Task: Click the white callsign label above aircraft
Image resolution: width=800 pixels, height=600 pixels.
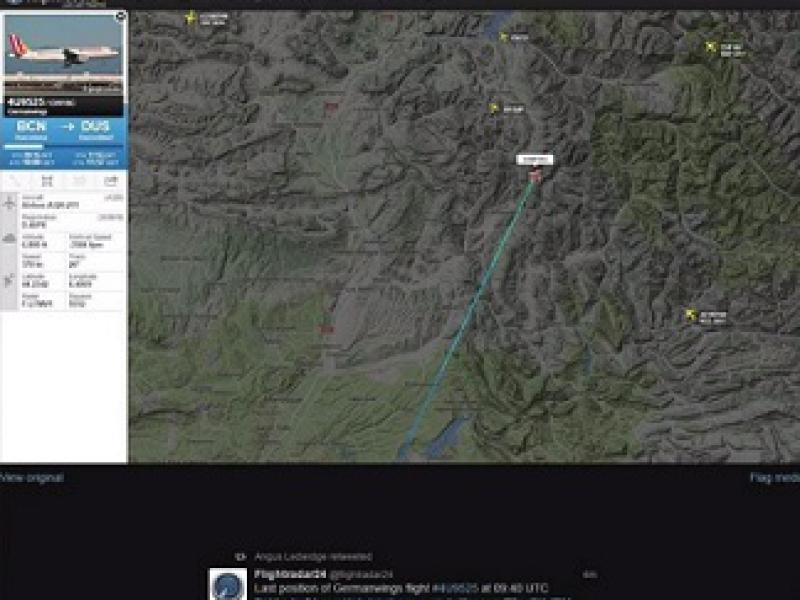Action: (x=534, y=160)
